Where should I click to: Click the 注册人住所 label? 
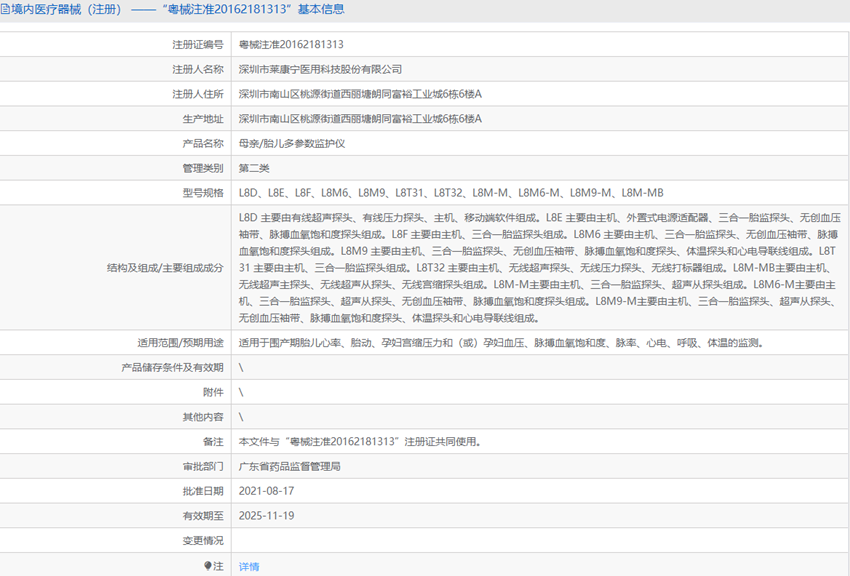(x=197, y=94)
